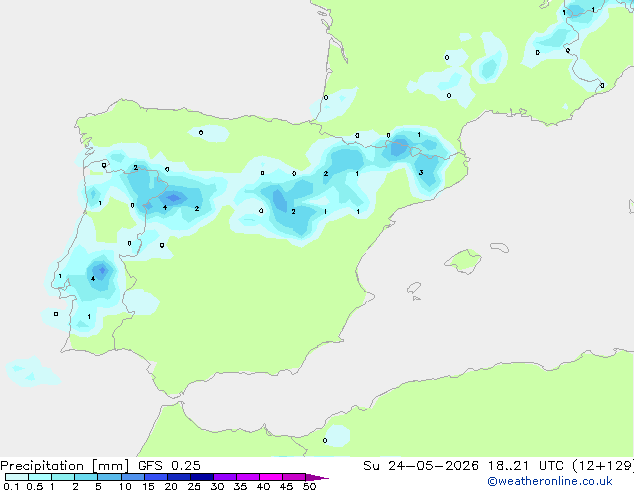Click the '3' precipitation value on the map
This screenshot has width=634, height=490.
[421, 173]
